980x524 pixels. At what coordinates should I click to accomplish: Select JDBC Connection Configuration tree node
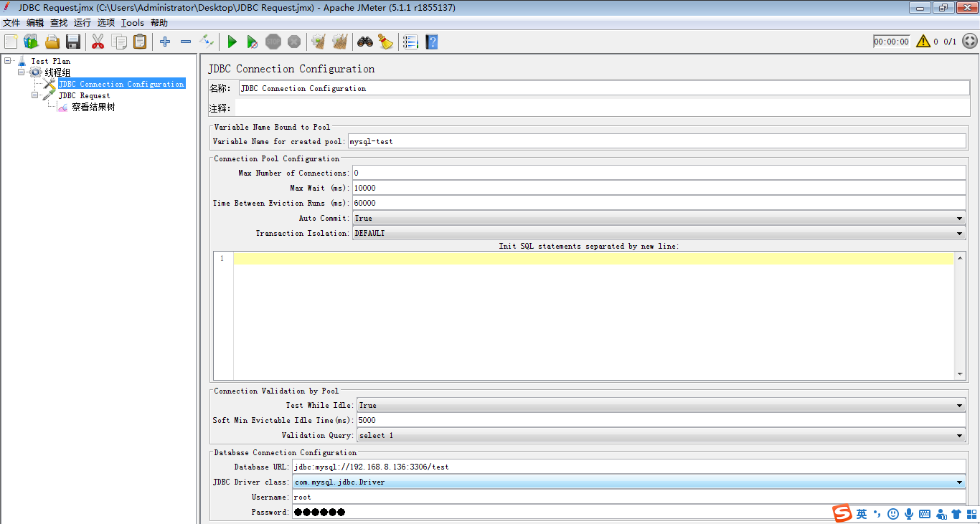click(121, 84)
